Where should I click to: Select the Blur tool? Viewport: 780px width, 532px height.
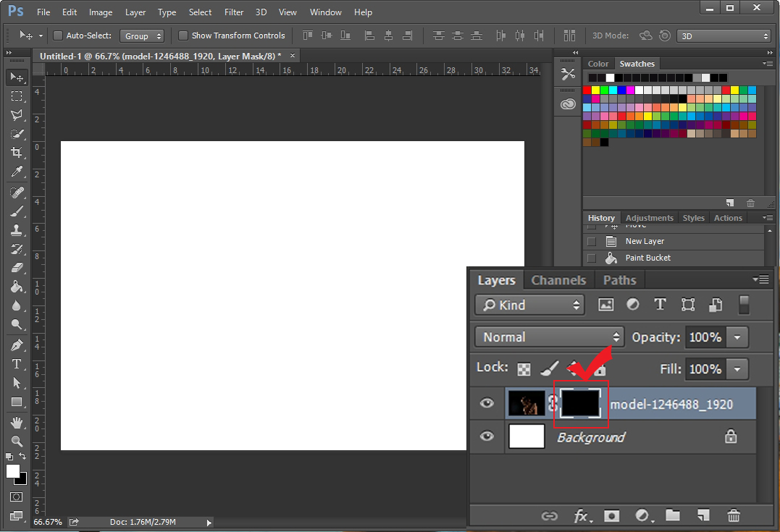coord(17,305)
